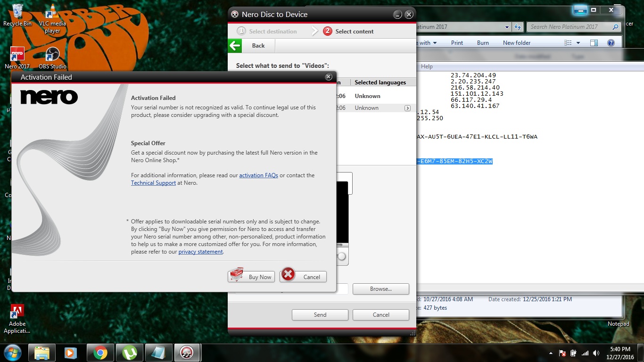
Task: Close the Nero Disc to Device window
Action: click(x=409, y=15)
